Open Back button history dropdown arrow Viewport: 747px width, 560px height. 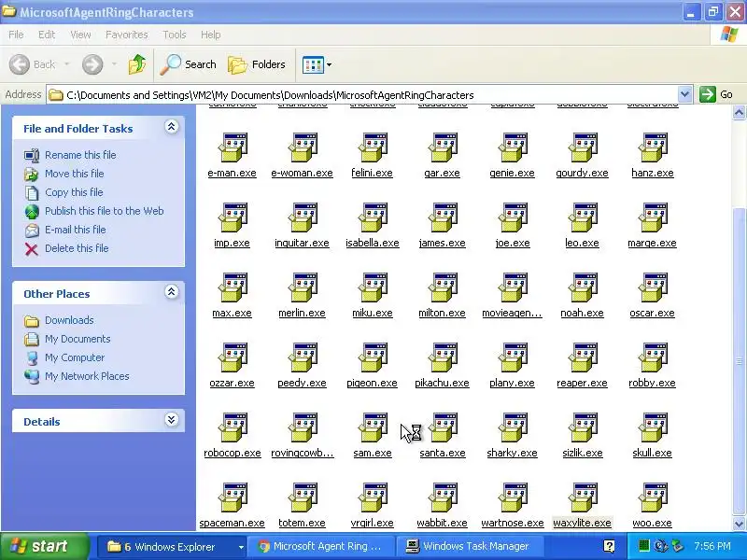click(67, 64)
